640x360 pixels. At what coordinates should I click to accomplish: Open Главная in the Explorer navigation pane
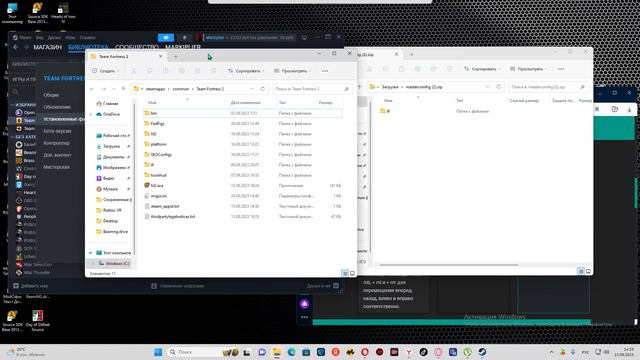tap(107, 104)
